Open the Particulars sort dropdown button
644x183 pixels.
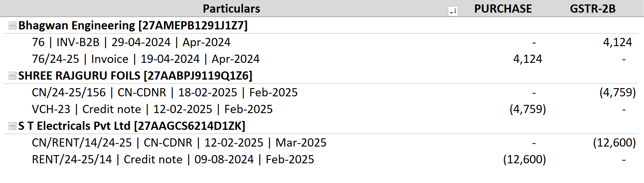[453, 11]
